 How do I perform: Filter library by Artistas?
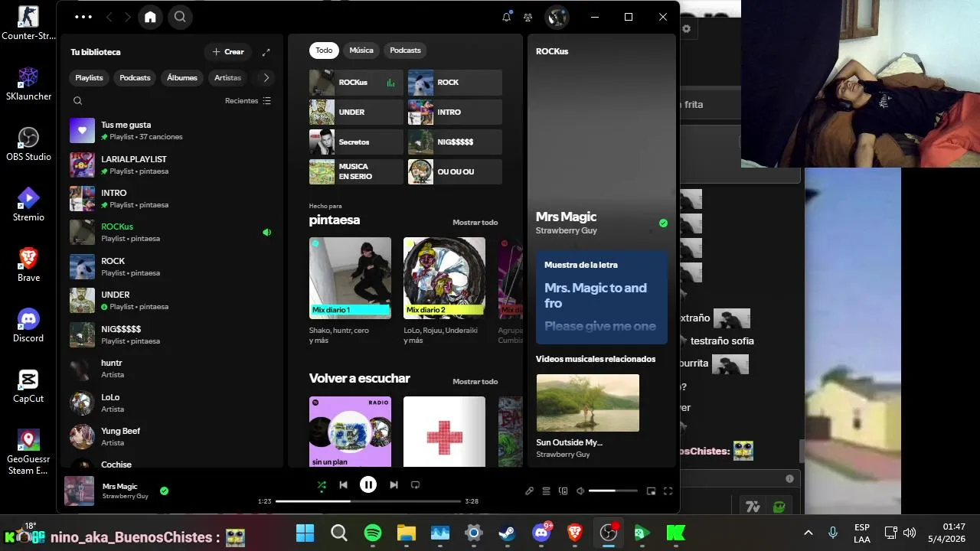coord(227,77)
